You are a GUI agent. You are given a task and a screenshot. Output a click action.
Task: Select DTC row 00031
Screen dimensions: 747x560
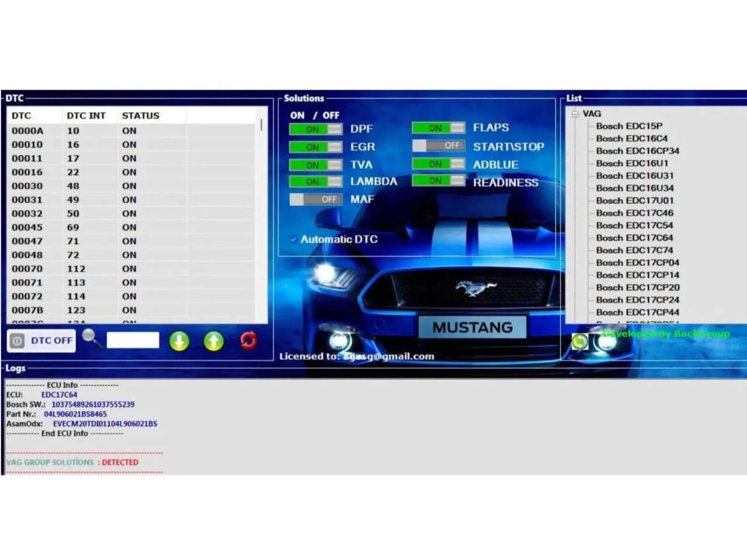132,200
